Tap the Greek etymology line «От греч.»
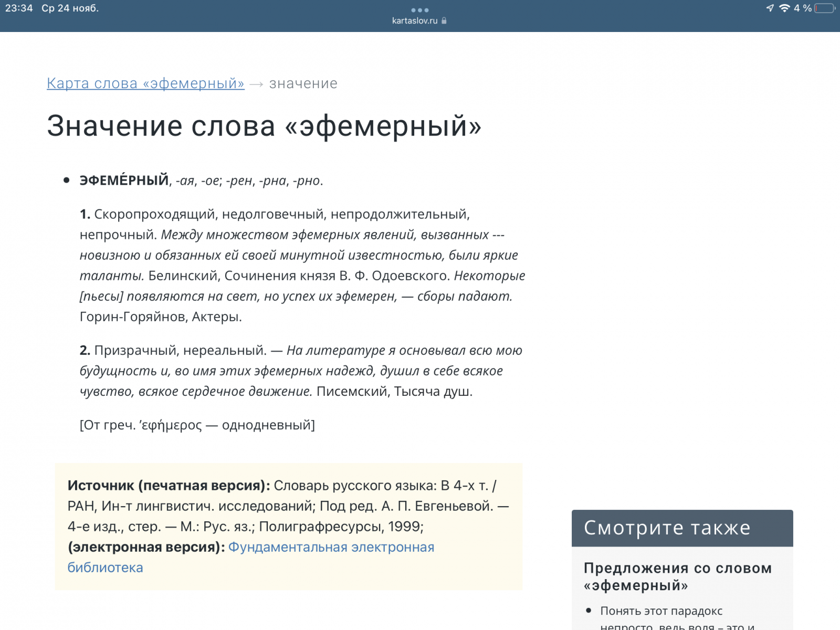 [x=197, y=425]
